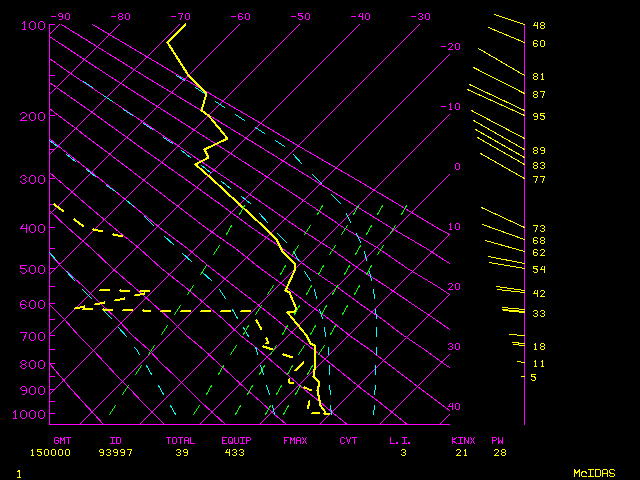Click the 48 wind speed label at top
Viewport: 640px width, 480px height.
[x=538, y=26]
